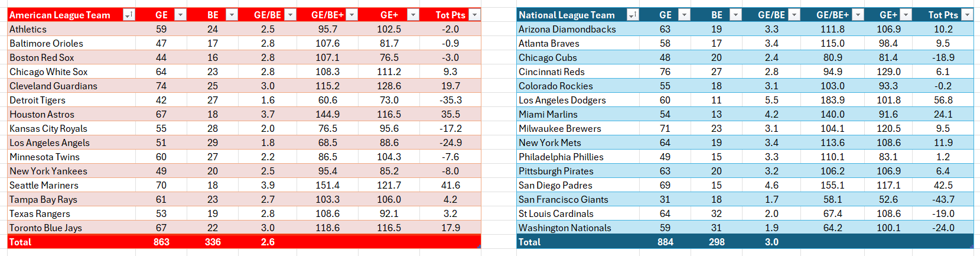This screenshot has width=980, height=256.
Task: Expand the American League GE/BE column filter arrow
Action: [x=290, y=15]
